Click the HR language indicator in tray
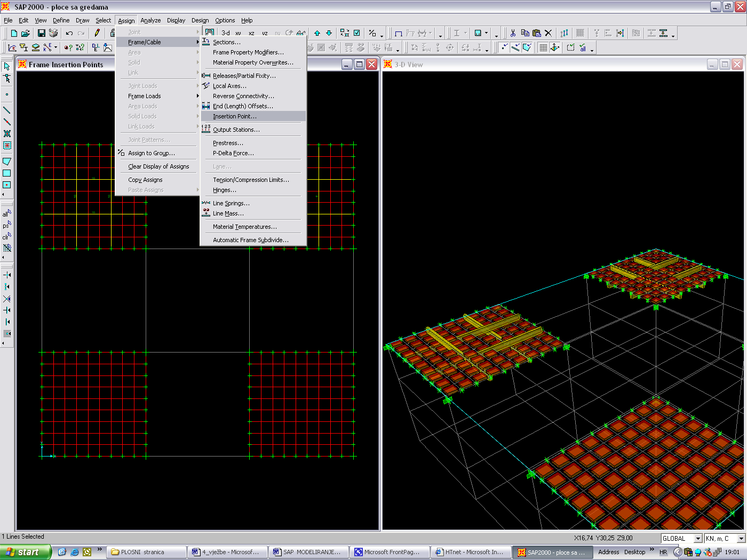The height and width of the screenshot is (560, 747). [663, 552]
